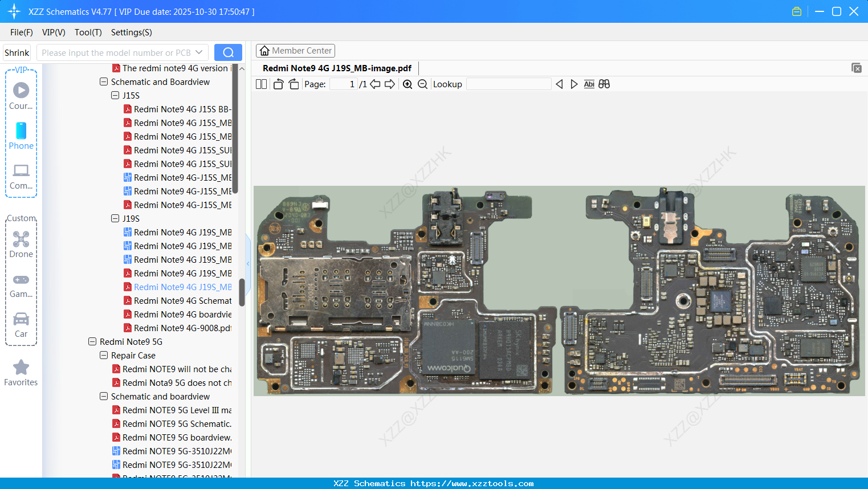Click the Shrink button
The image size is (868, 489).
(x=17, y=52)
